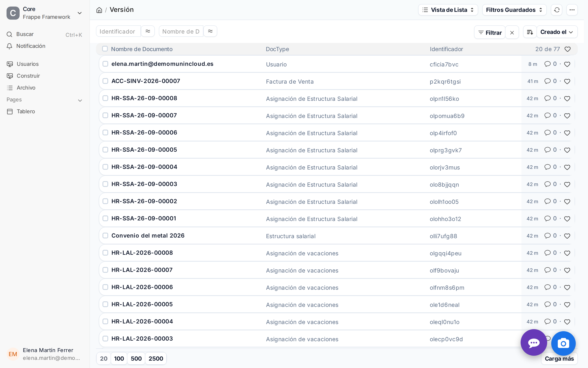Check the HR-SSA-26-09-00006 row checkbox

point(105,132)
